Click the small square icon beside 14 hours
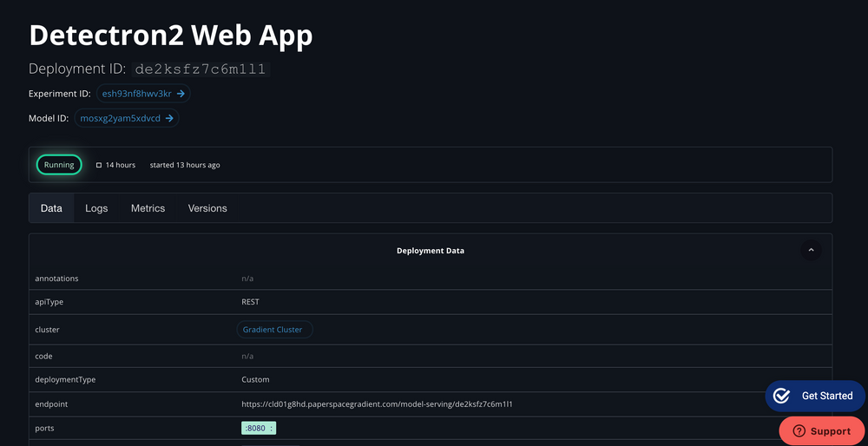Screen dimensions: 868x446 (x=99, y=165)
